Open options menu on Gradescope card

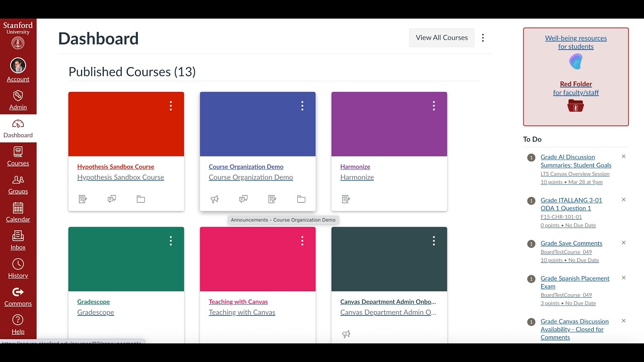pos(171,241)
